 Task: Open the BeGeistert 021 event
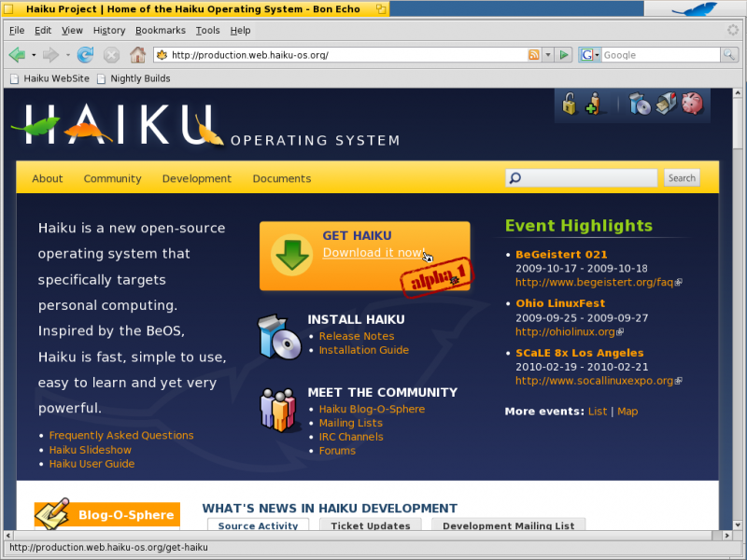click(x=561, y=254)
